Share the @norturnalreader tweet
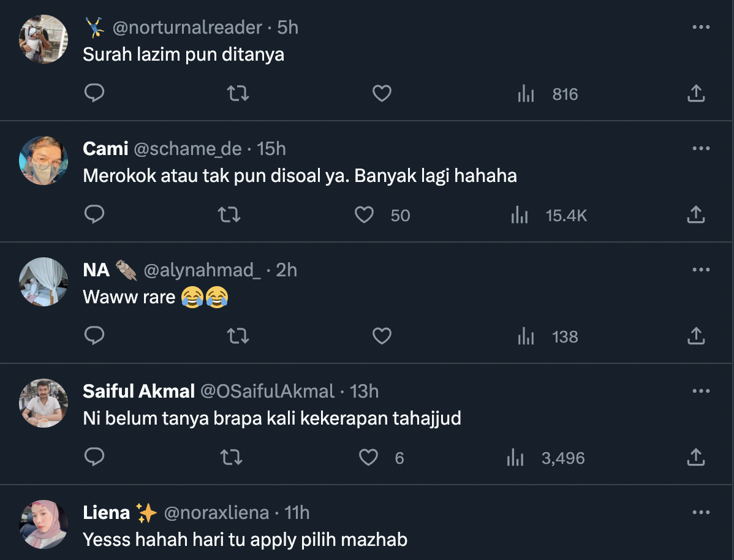The width and height of the screenshot is (734, 560). tap(695, 94)
